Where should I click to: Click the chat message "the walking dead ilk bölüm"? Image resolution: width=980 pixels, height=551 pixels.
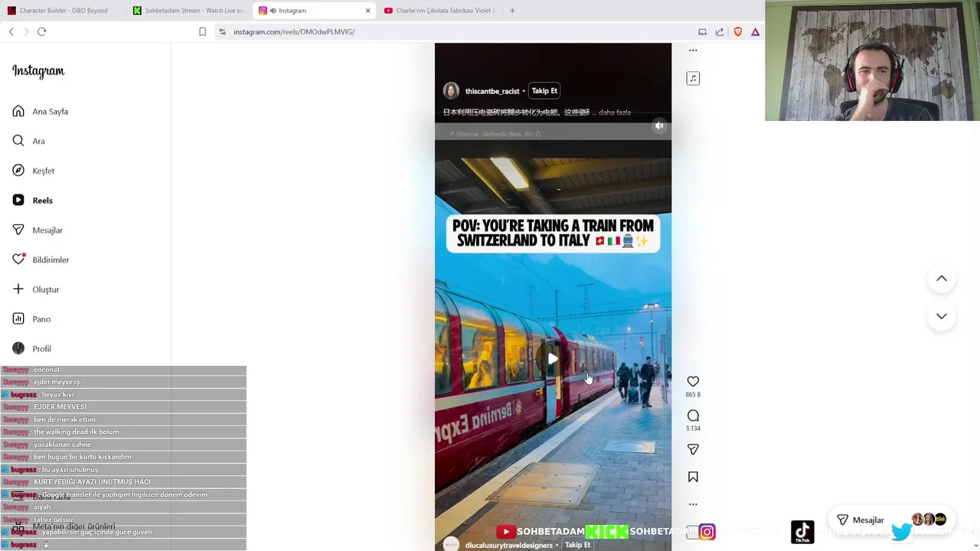click(x=76, y=432)
